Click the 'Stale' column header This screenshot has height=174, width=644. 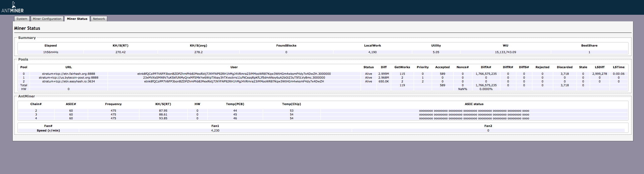pyautogui.click(x=583, y=67)
